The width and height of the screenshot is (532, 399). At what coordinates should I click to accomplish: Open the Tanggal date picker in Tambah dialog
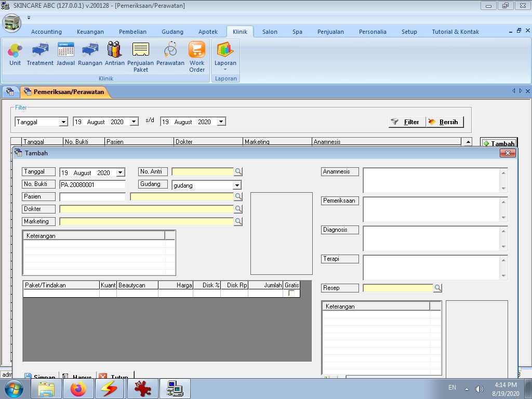[x=121, y=173]
